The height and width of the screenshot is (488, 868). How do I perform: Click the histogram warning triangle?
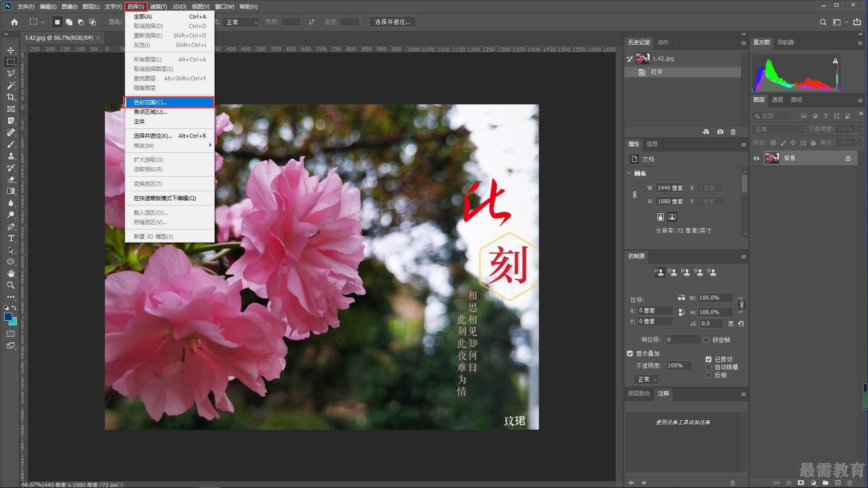tap(835, 61)
